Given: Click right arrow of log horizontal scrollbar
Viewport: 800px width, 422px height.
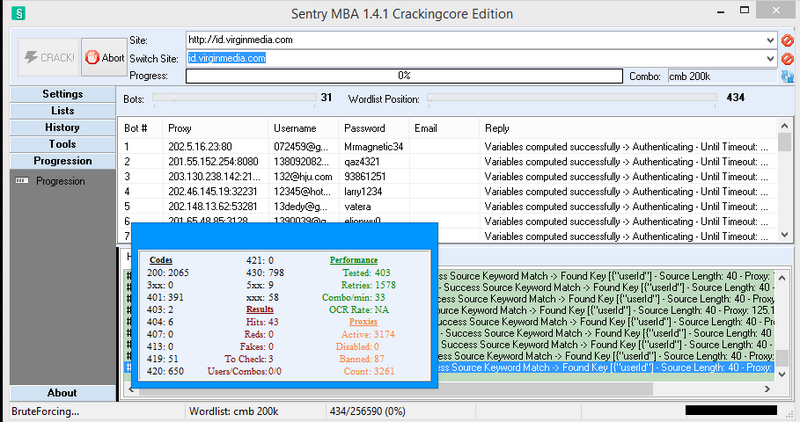Looking at the screenshot, I should pyautogui.click(x=767, y=389).
